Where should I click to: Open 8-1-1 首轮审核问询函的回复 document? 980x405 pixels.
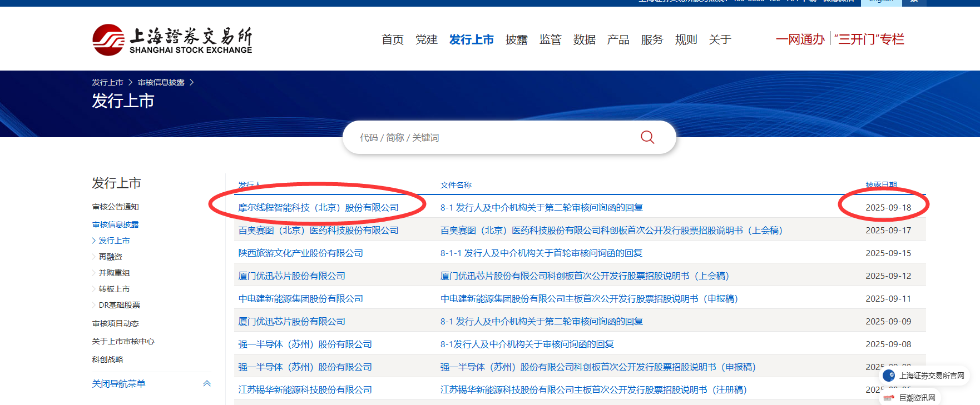click(542, 253)
